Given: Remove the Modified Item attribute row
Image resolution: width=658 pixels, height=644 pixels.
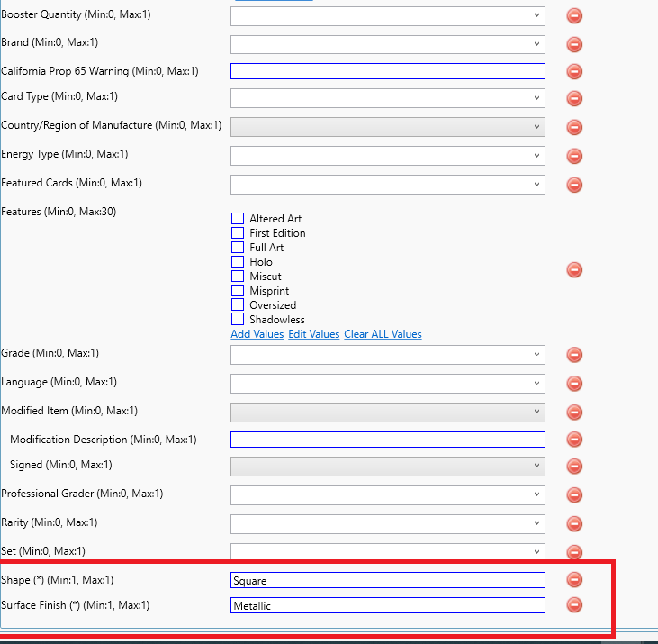Looking at the screenshot, I should click(574, 413).
